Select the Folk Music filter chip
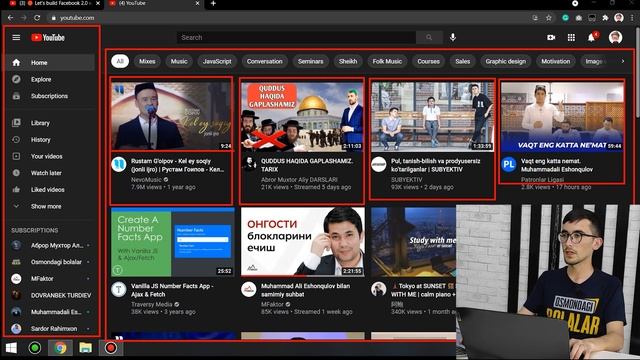This screenshot has height=360, width=640. (387, 61)
